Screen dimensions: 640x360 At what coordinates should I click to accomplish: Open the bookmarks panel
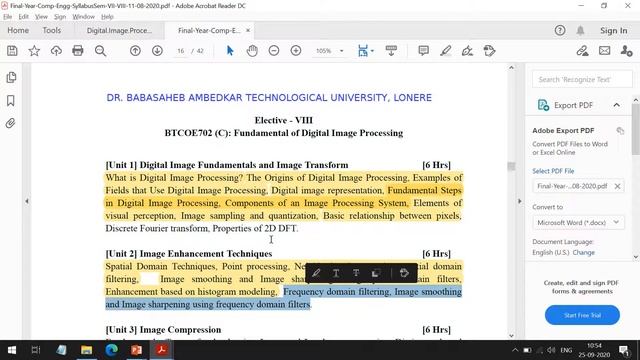coord(11,100)
